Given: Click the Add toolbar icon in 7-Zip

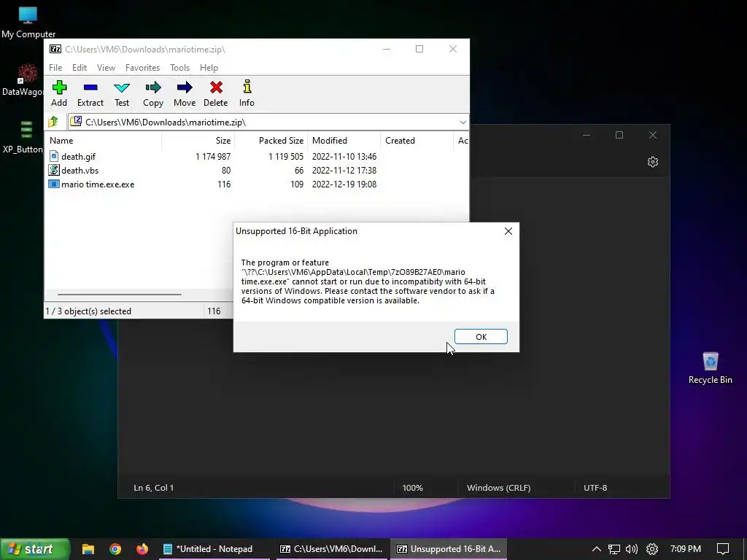Looking at the screenshot, I should (59, 93).
